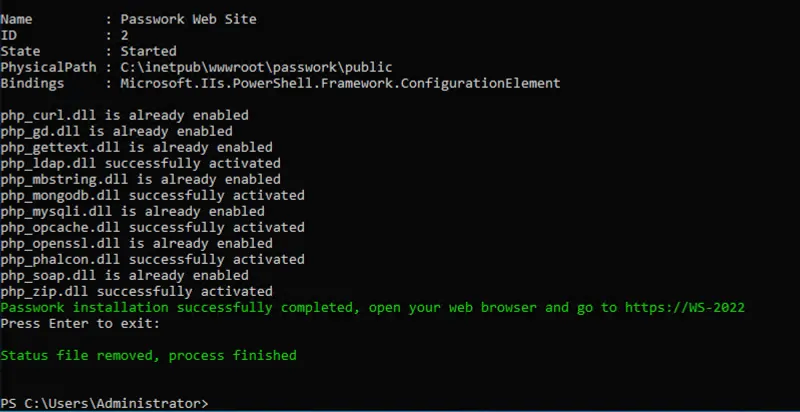
Task: Click the php_opcache.dll successfully activated line
Action: (x=152, y=227)
